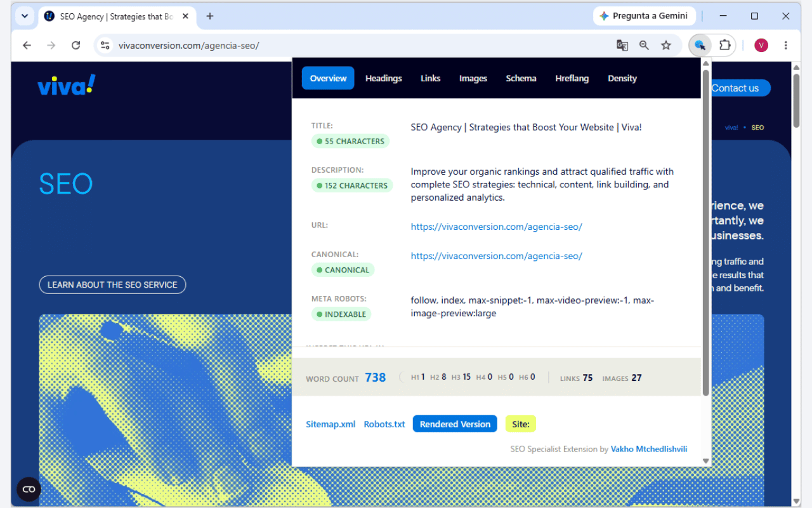The width and height of the screenshot is (812, 508).
Task: Switch to the Images tab
Action: coord(473,78)
